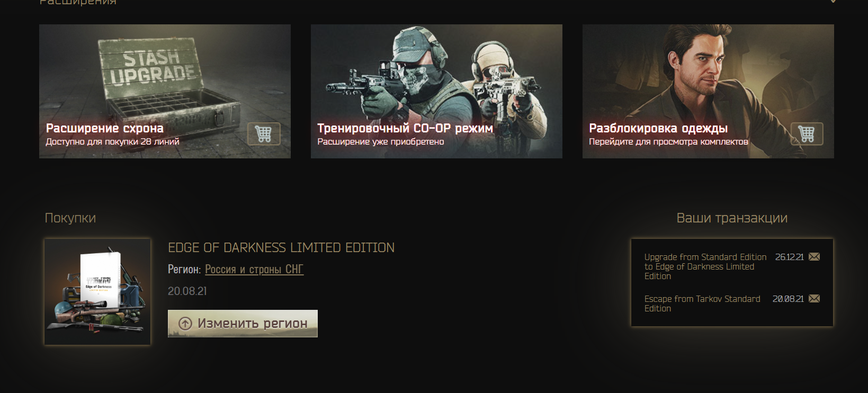Click the Разблокировка одежды title text
The height and width of the screenshot is (393, 868).
click(658, 128)
